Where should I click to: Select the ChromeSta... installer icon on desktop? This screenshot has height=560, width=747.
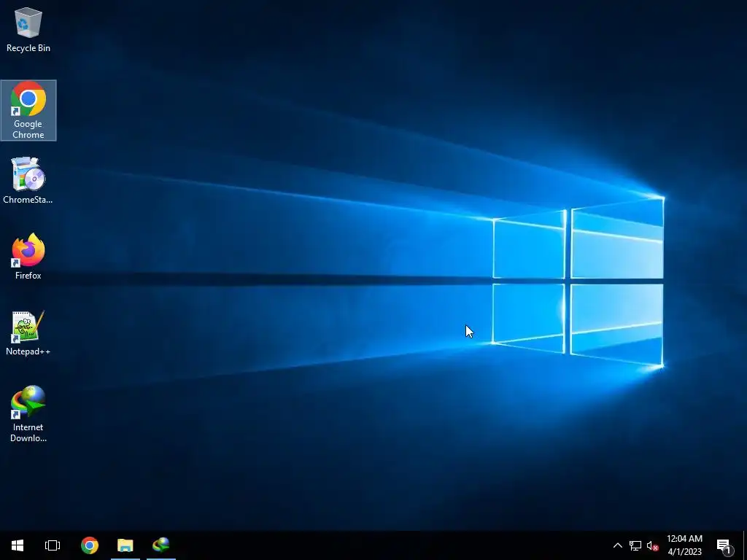coord(28,181)
